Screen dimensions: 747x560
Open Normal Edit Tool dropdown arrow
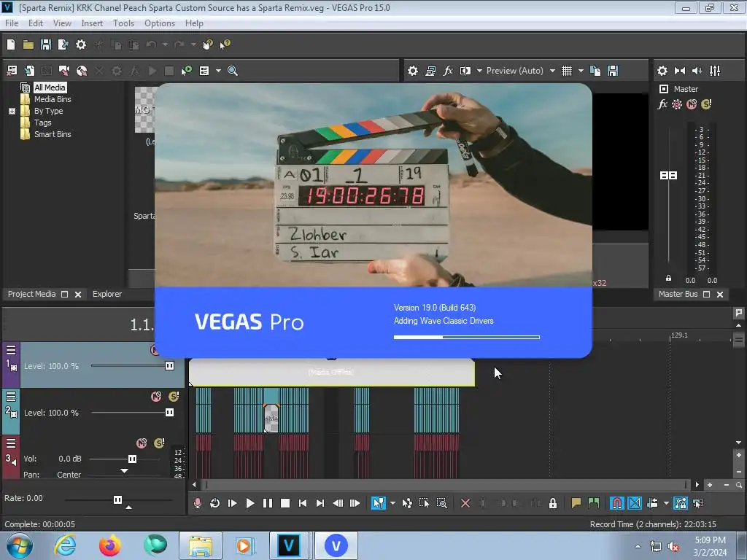pyautogui.click(x=392, y=503)
